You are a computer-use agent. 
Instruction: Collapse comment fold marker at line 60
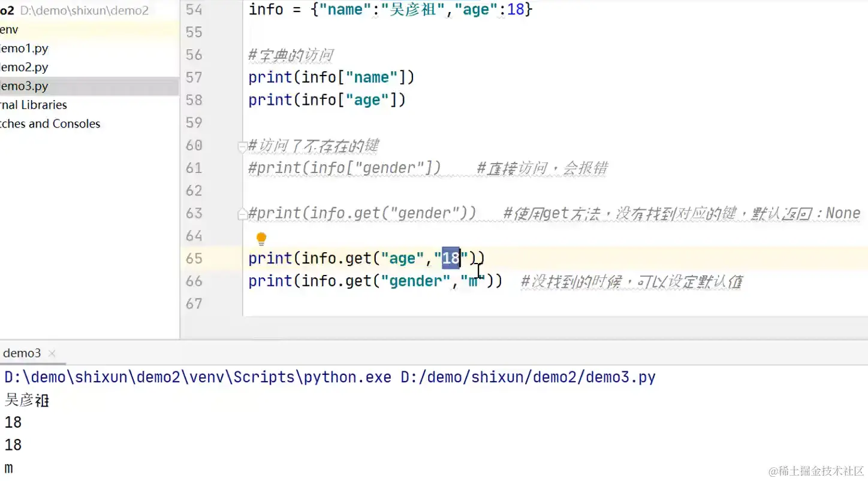point(242,146)
